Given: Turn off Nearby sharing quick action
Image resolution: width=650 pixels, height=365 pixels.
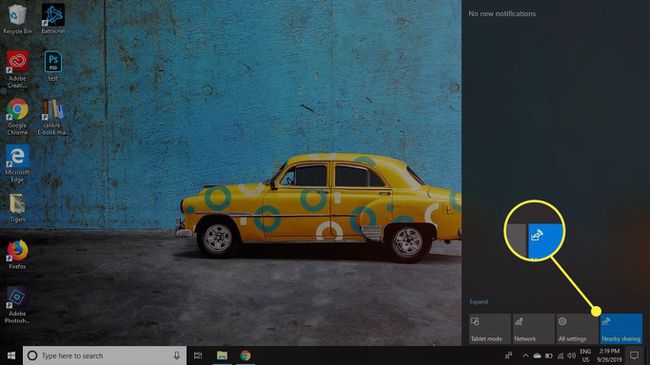Looking at the screenshot, I should 621,328.
